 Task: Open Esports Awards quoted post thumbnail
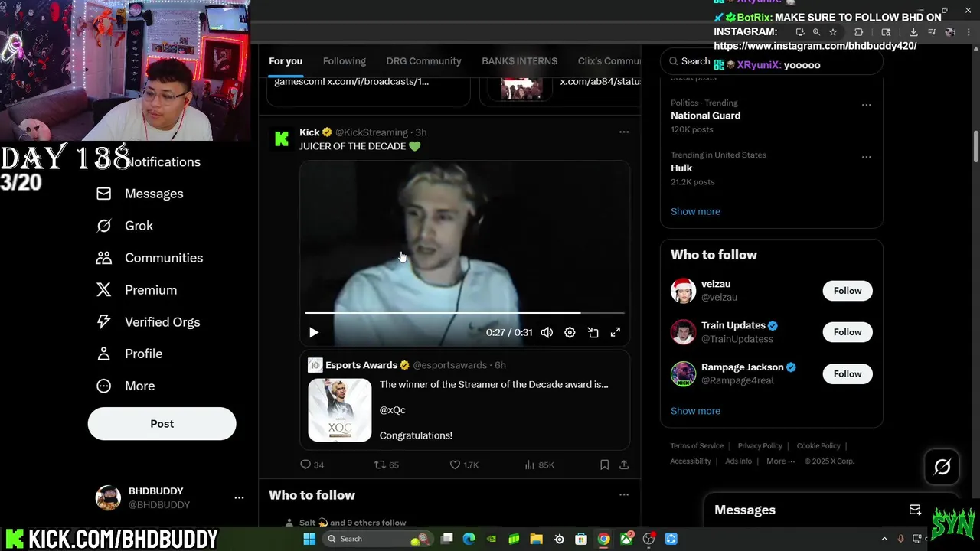tap(339, 410)
